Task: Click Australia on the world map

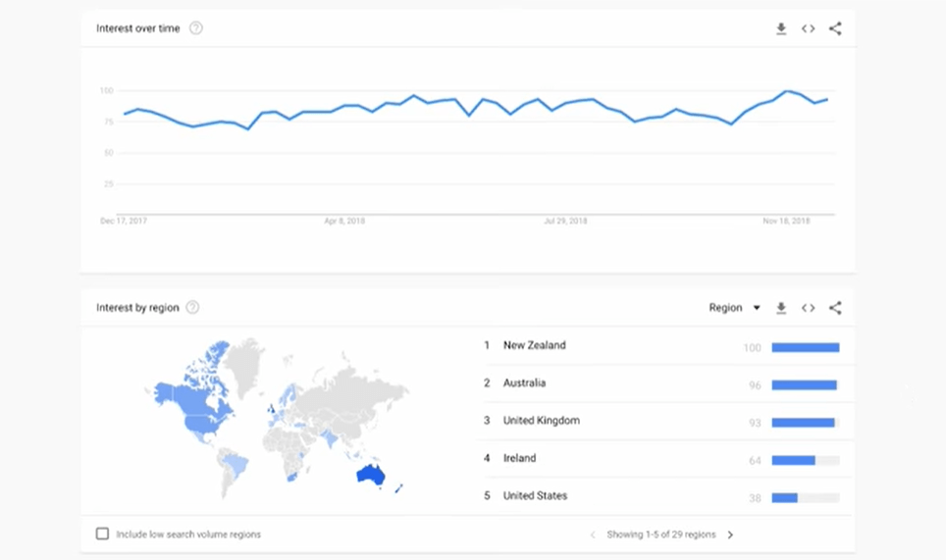Action: point(370,474)
